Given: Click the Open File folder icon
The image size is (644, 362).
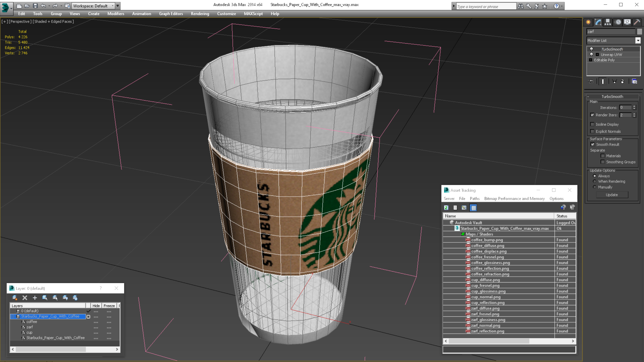Looking at the screenshot, I should 27,6.
